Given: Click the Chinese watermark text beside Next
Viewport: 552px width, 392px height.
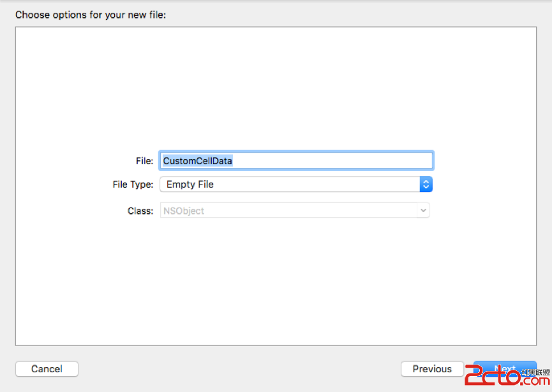Looking at the screenshot, I should (535, 372).
